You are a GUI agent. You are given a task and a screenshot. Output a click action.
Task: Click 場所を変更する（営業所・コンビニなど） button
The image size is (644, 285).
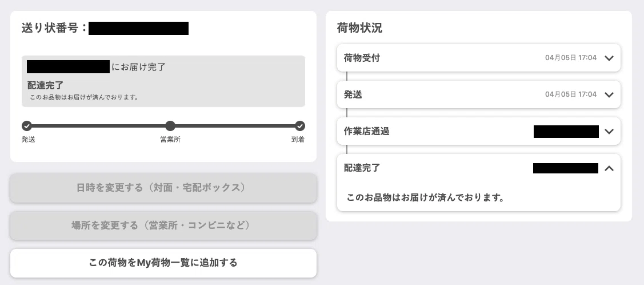pyautogui.click(x=163, y=225)
